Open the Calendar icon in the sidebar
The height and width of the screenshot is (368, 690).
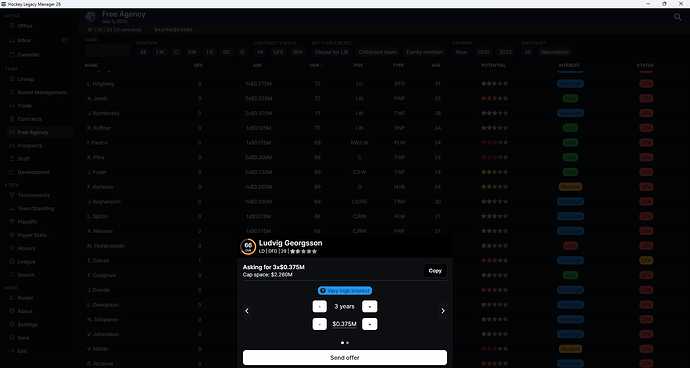(x=11, y=55)
